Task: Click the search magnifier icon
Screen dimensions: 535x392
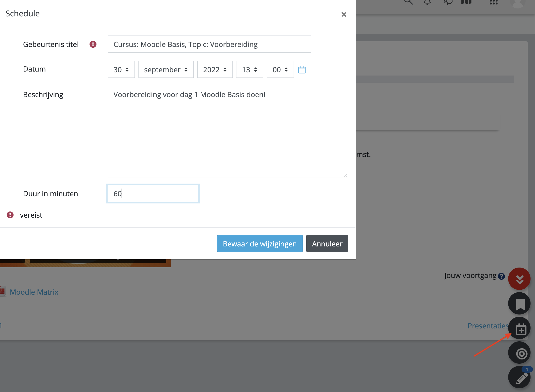Action: coord(408,2)
